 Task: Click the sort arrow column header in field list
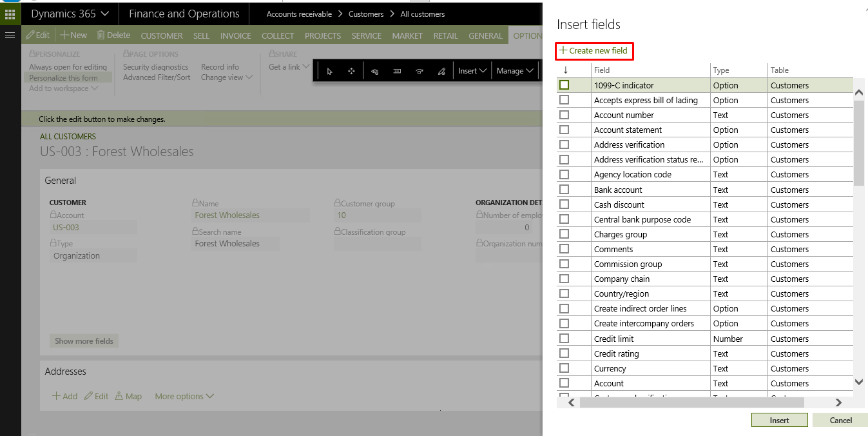pyautogui.click(x=565, y=70)
